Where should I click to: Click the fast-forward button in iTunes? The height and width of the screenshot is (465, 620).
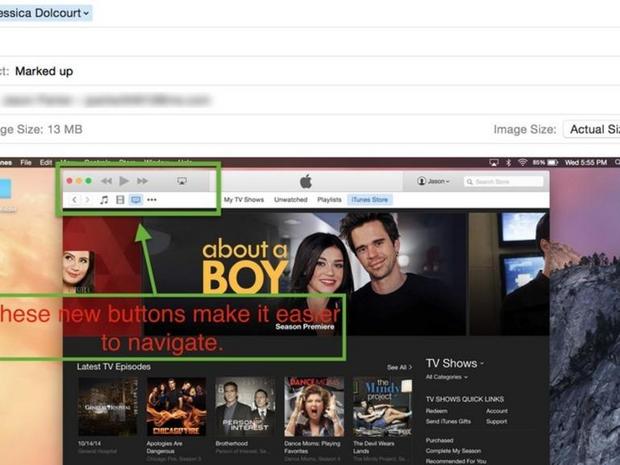coord(143,181)
